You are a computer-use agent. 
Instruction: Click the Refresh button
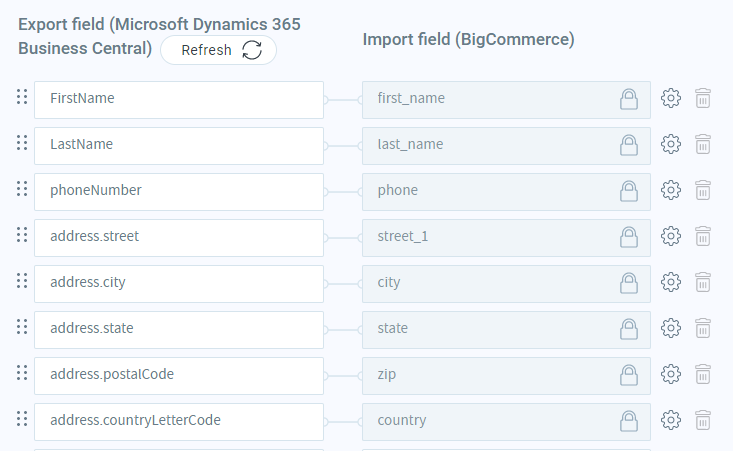click(218, 50)
